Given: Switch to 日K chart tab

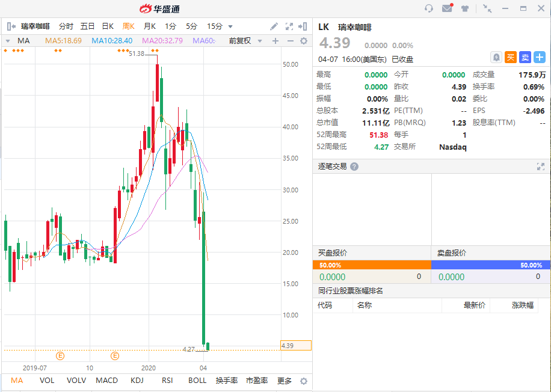Looking at the screenshot, I should pos(108,26).
